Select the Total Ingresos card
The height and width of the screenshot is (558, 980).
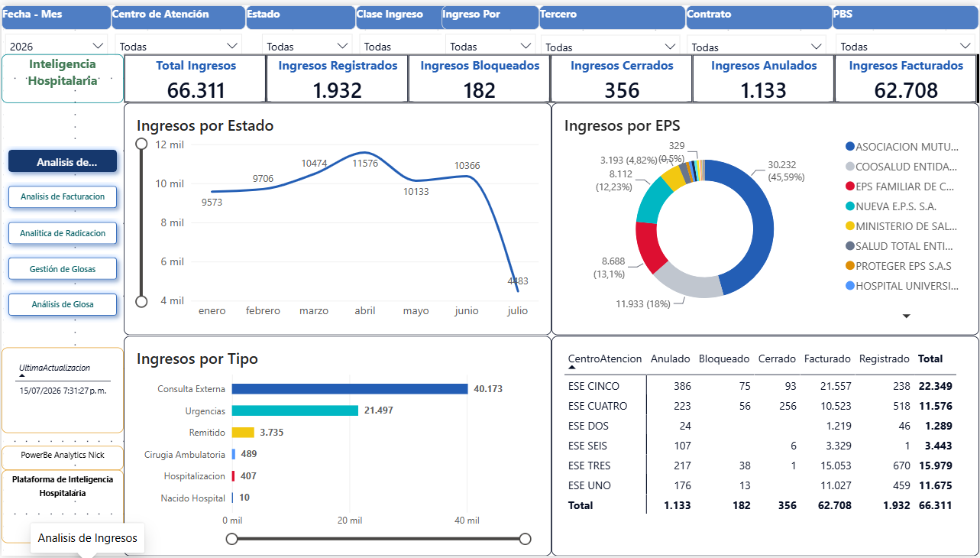(196, 79)
